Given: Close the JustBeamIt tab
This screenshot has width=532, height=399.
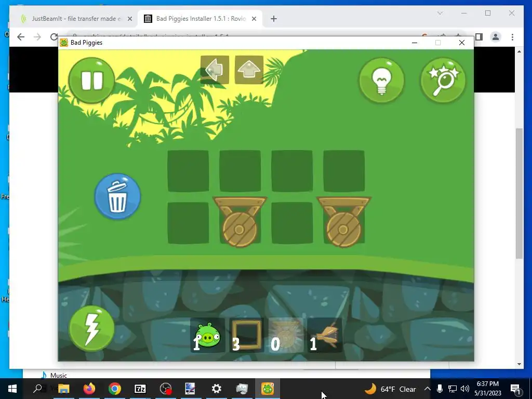Looking at the screenshot, I should click(x=129, y=19).
